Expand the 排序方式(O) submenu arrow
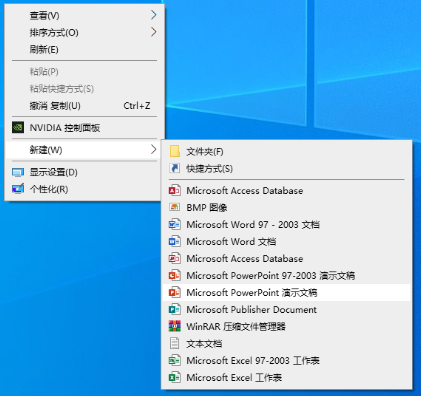 (153, 32)
